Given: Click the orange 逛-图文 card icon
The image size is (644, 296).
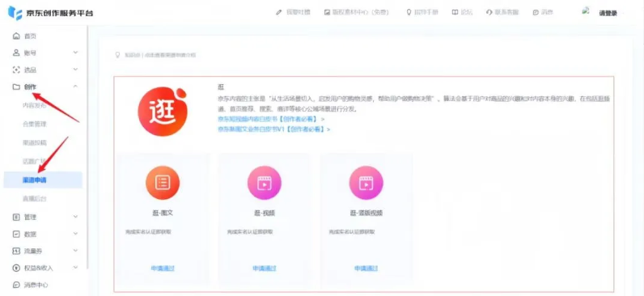Looking at the screenshot, I should click(x=163, y=183).
